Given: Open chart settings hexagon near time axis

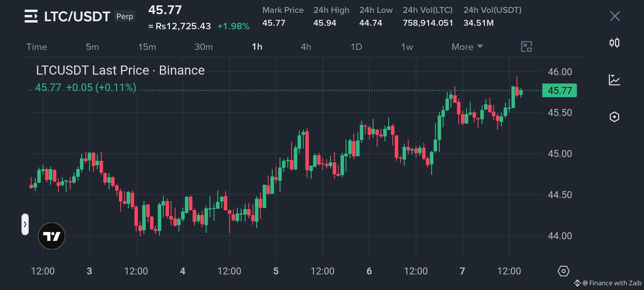Looking at the screenshot, I should tap(563, 271).
